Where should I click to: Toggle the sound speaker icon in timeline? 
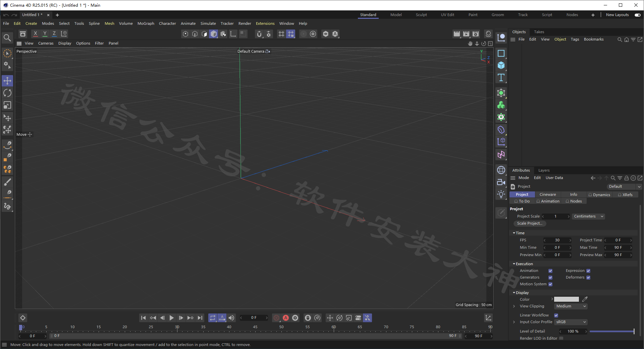click(x=231, y=318)
